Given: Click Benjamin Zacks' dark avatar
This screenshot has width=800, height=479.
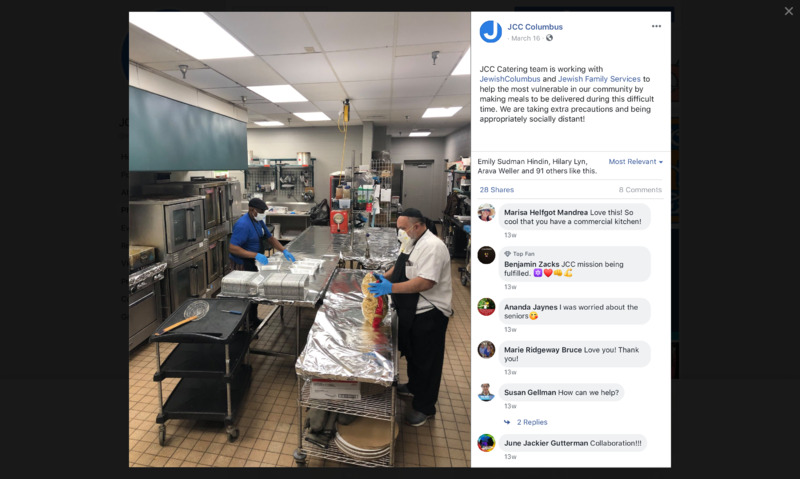Looking at the screenshot, I should (486, 255).
